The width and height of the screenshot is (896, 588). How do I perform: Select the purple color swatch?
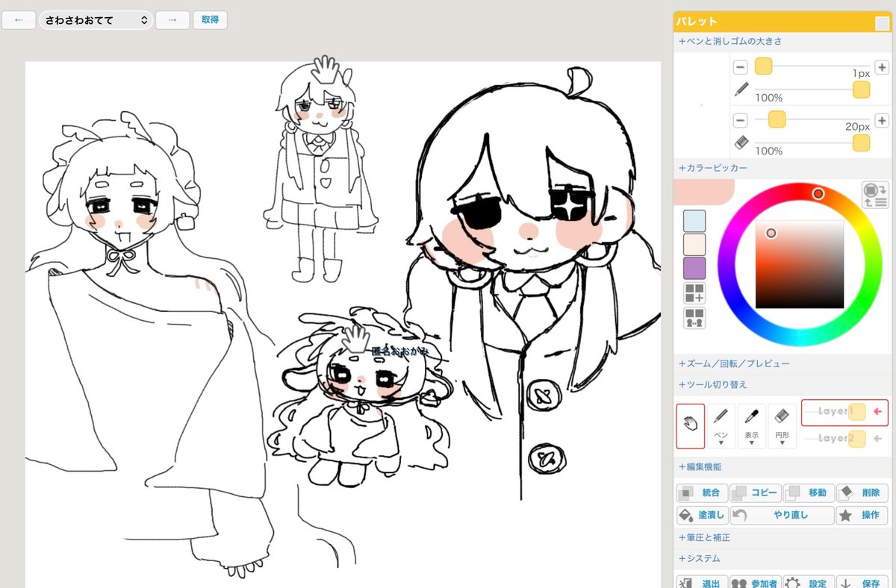(694, 268)
